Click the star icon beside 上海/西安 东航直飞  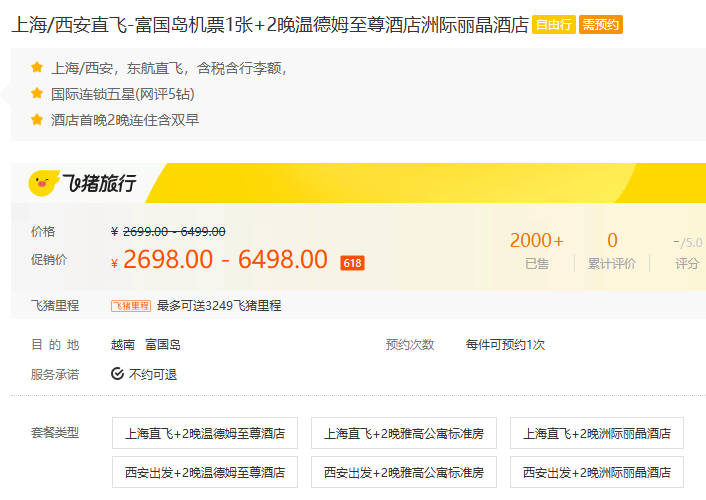tap(37, 68)
